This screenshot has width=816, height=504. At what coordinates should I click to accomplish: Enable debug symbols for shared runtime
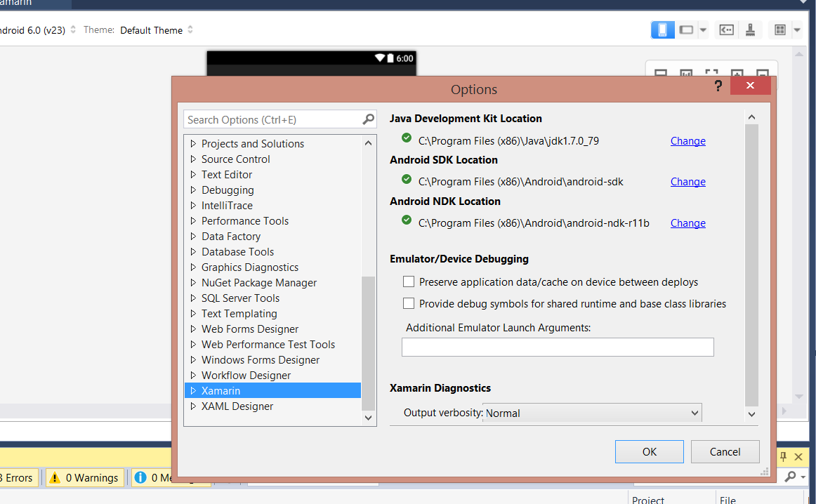point(409,303)
